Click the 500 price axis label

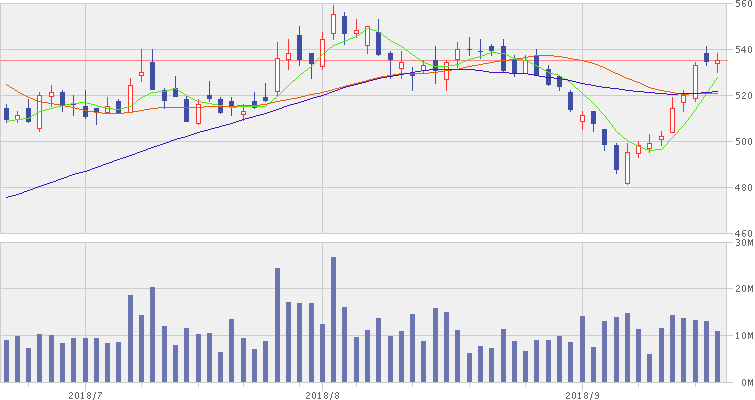pyautogui.click(x=741, y=141)
